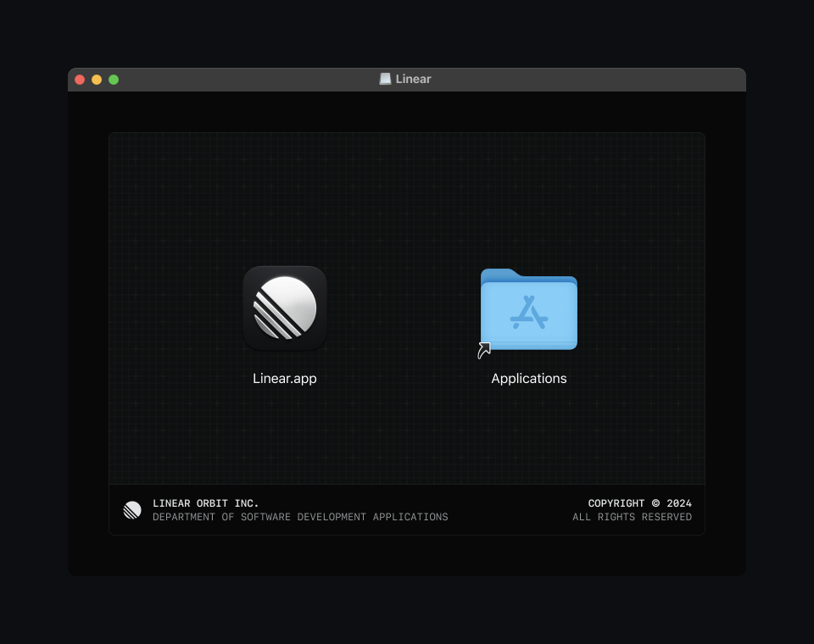Click the 'Applications' folder label
This screenshot has width=814, height=644.
pyautogui.click(x=529, y=379)
